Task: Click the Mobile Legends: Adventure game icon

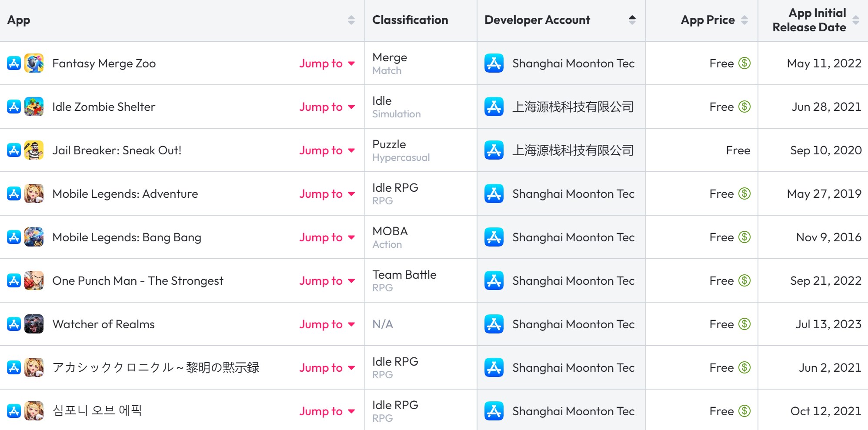Action: (34, 193)
